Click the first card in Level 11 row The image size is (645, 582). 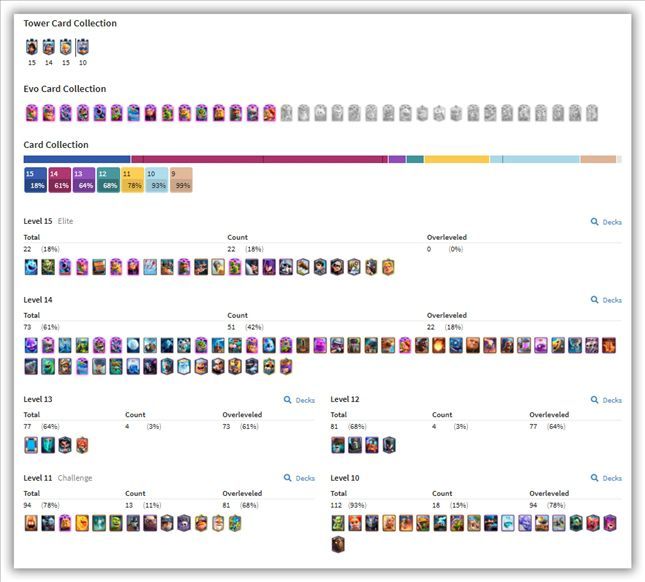31,523
